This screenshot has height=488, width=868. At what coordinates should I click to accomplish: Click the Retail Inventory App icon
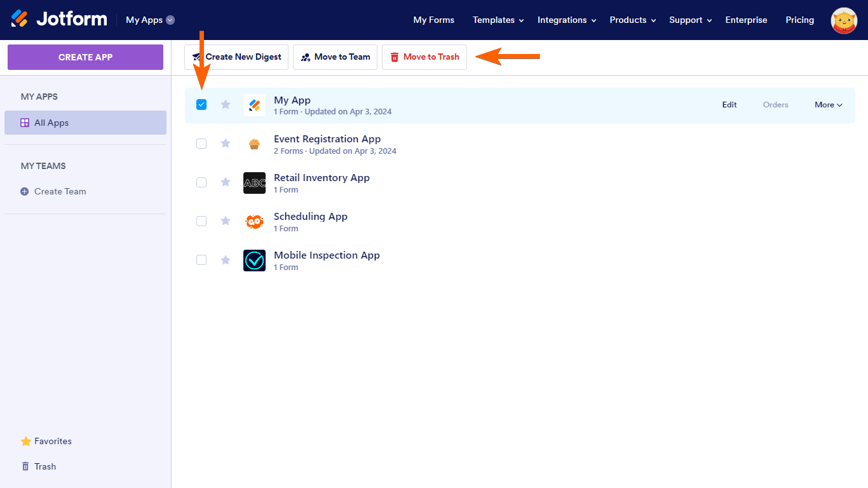click(254, 182)
